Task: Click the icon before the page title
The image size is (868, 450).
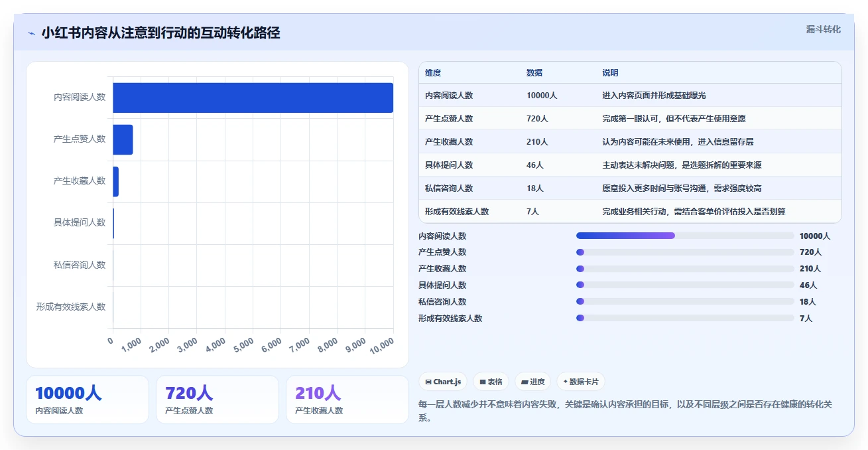Action: 31,33
